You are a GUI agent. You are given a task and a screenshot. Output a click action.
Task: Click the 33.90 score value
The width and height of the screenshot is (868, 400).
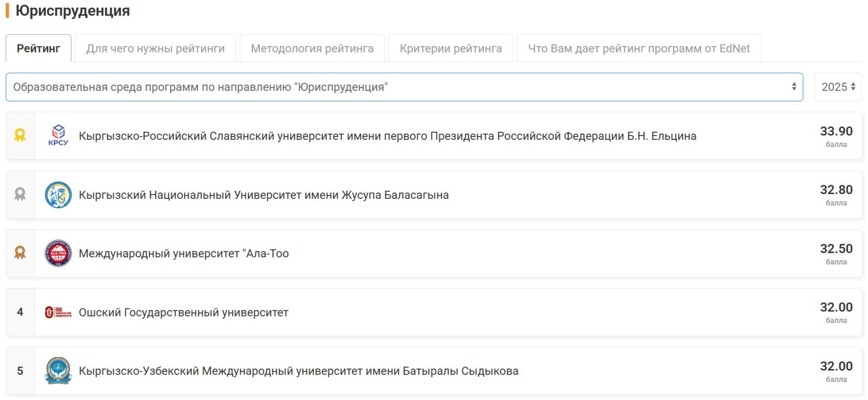click(x=836, y=131)
